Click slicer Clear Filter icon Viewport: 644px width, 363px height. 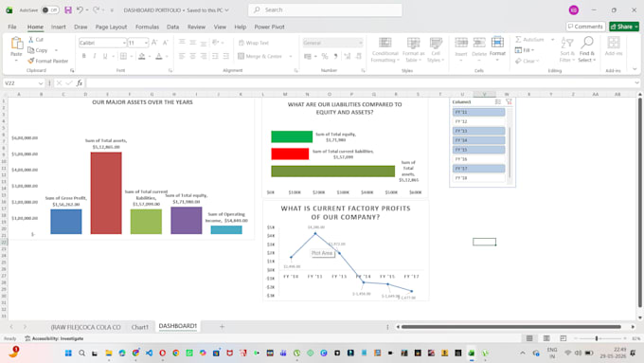tap(509, 101)
